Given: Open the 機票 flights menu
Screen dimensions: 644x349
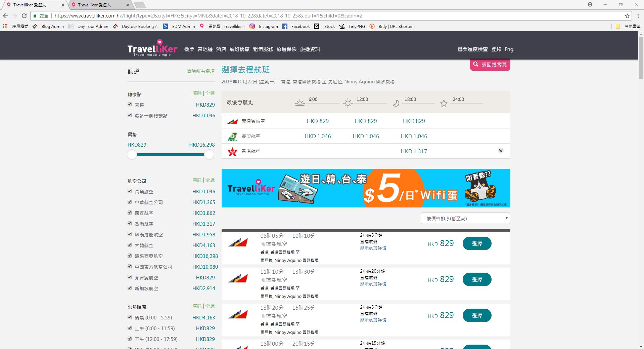Looking at the screenshot, I should click(x=189, y=49).
